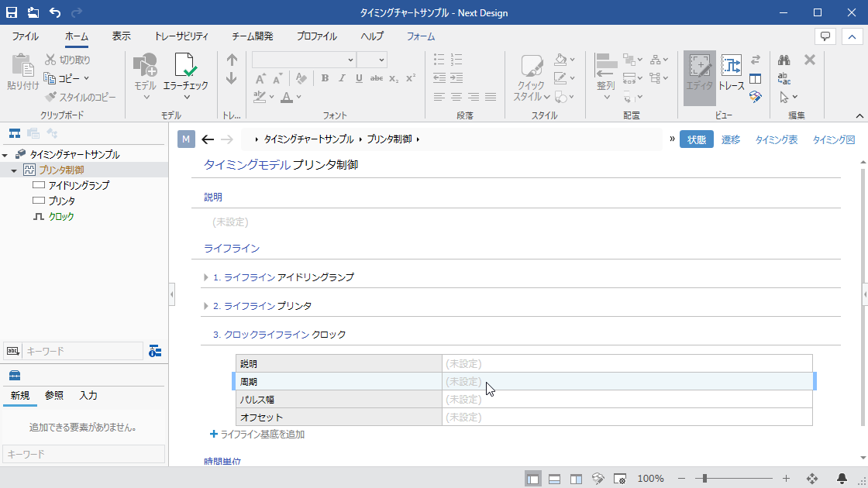Go back with the left arrow
This screenshot has width=868, height=488.
pos(208,139)
